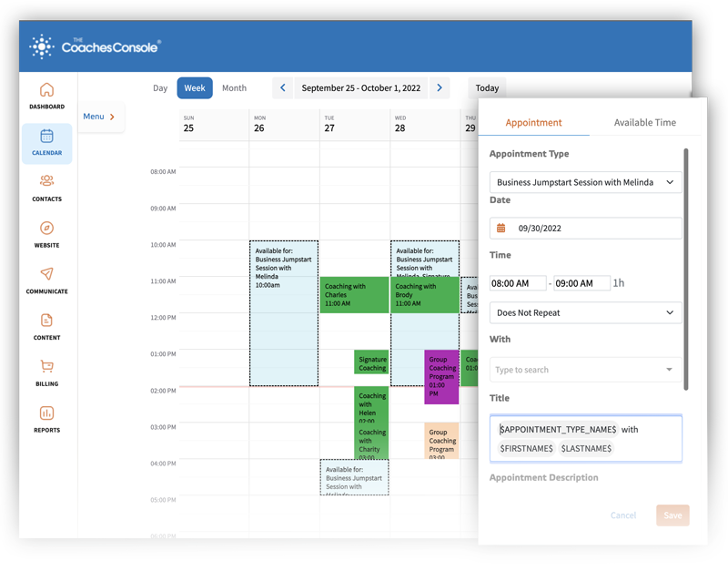Viewport: 728px width, 571px height.
Task: Open the With contact search dropdown
Action: (585, 370)
